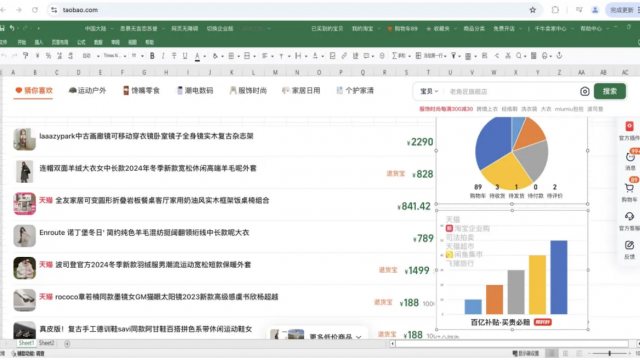Image resolution: width=640 pixels, height=360 pixels.
Task: Click the scissors cut icon in toolbar
Action: (x=508, y=56)
